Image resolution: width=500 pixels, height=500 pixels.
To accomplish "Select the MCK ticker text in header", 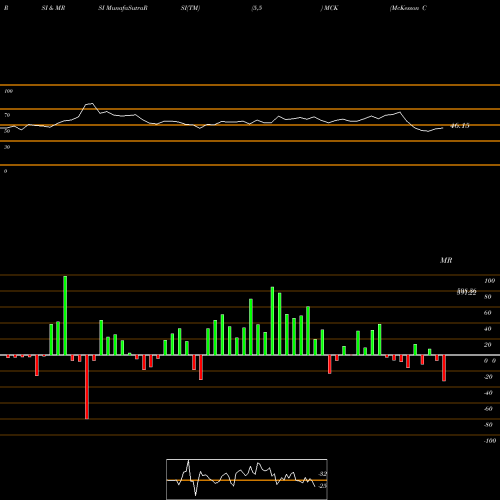I will tap(331, 8).
